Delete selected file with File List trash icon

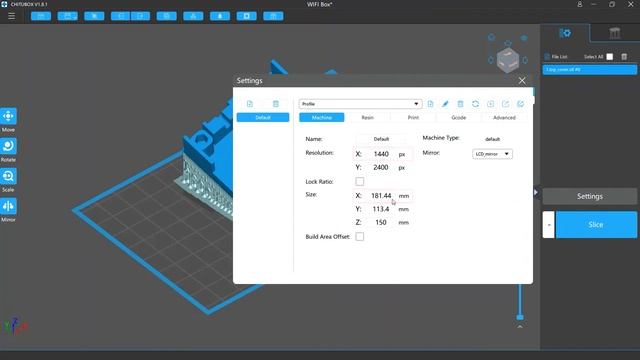624,57
